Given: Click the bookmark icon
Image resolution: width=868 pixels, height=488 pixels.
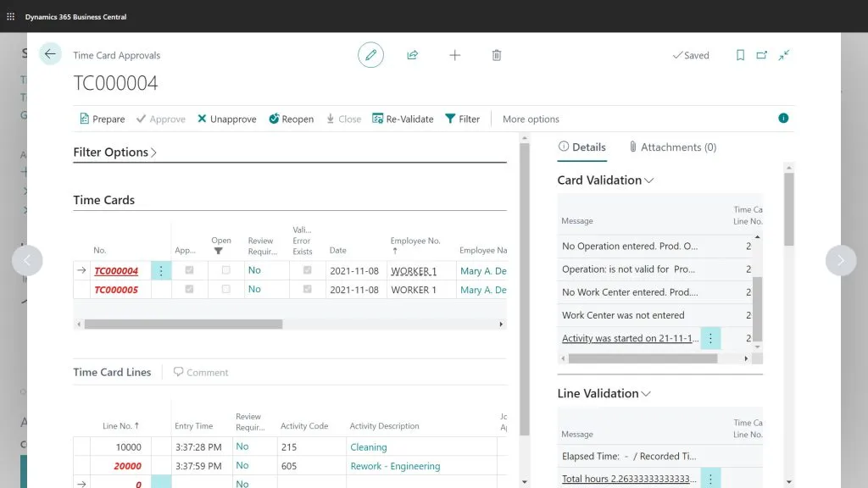Looking at the screenshot, I should tap(740, 55).
